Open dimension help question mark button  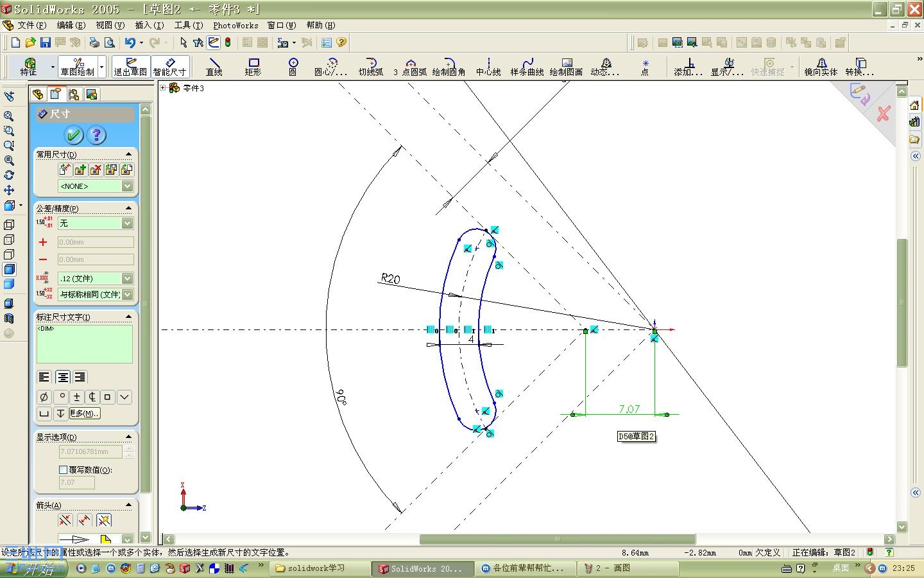tap(96, 135)
